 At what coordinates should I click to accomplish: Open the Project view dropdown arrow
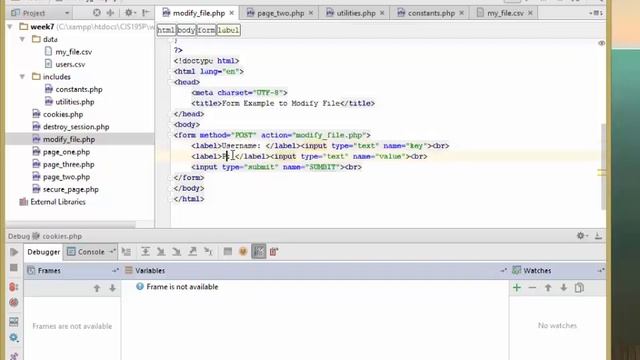[x=67, y=13]
